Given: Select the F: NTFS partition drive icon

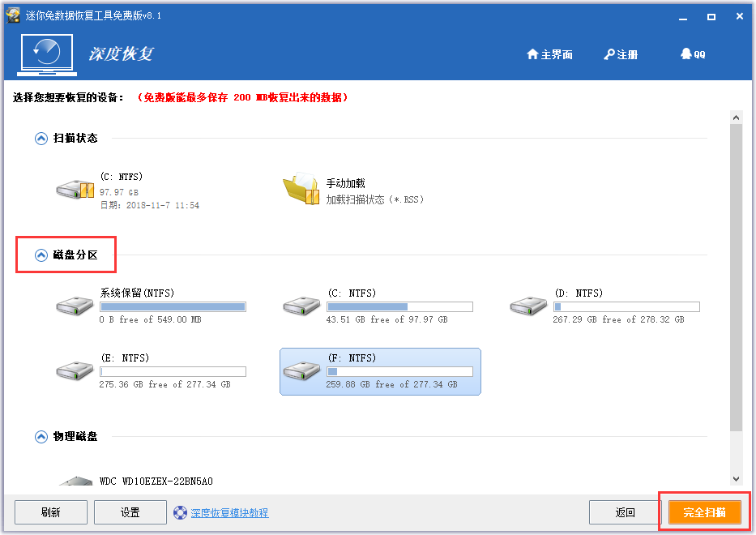Looking at the screenshot, I should 301,370.
